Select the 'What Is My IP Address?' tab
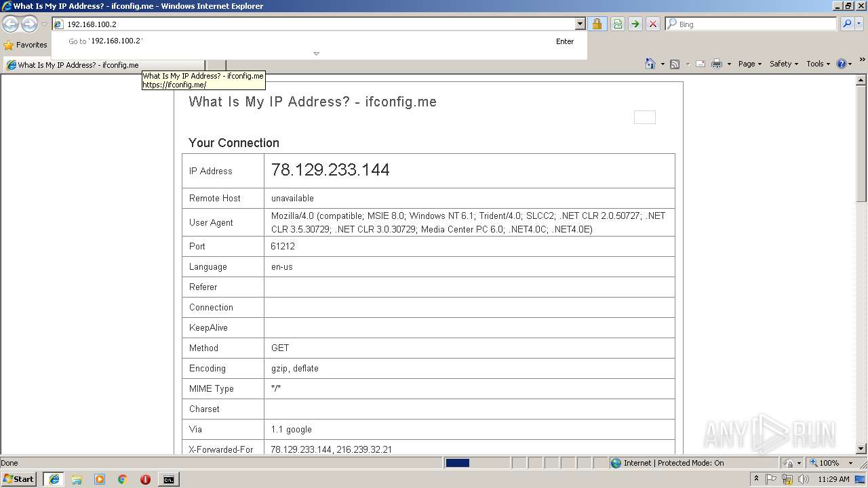Image resolution: width=868 pixels, height=488 pixels. tap(104, 65)
